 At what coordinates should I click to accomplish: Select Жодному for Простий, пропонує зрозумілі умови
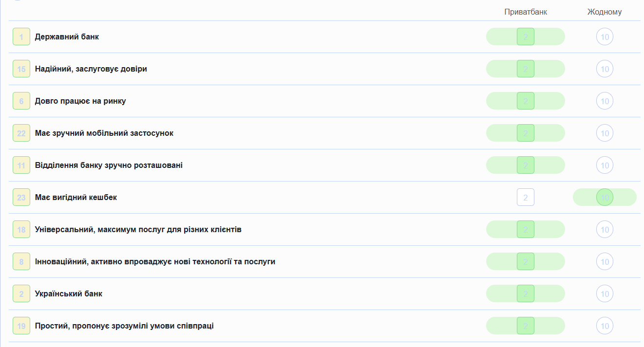[x=605, y=326]
